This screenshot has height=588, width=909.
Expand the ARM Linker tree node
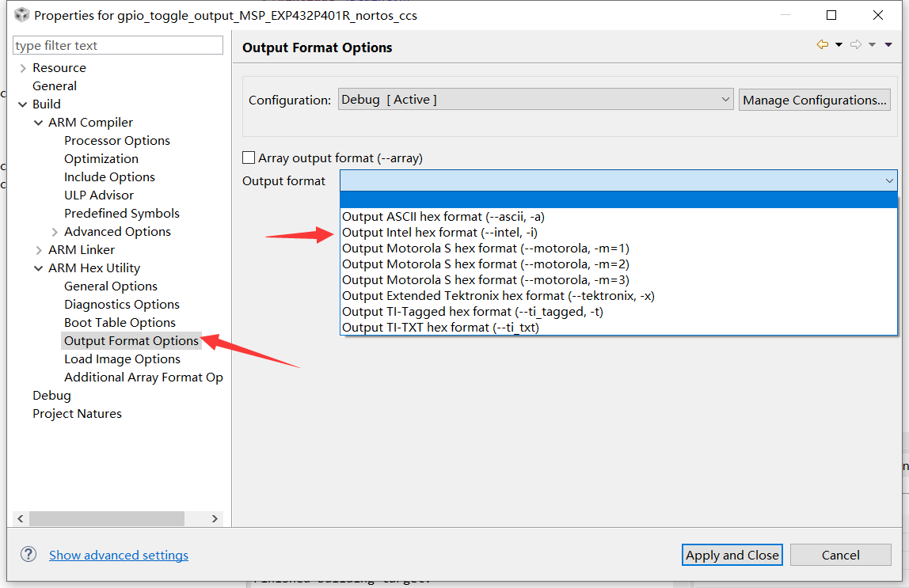39,250
